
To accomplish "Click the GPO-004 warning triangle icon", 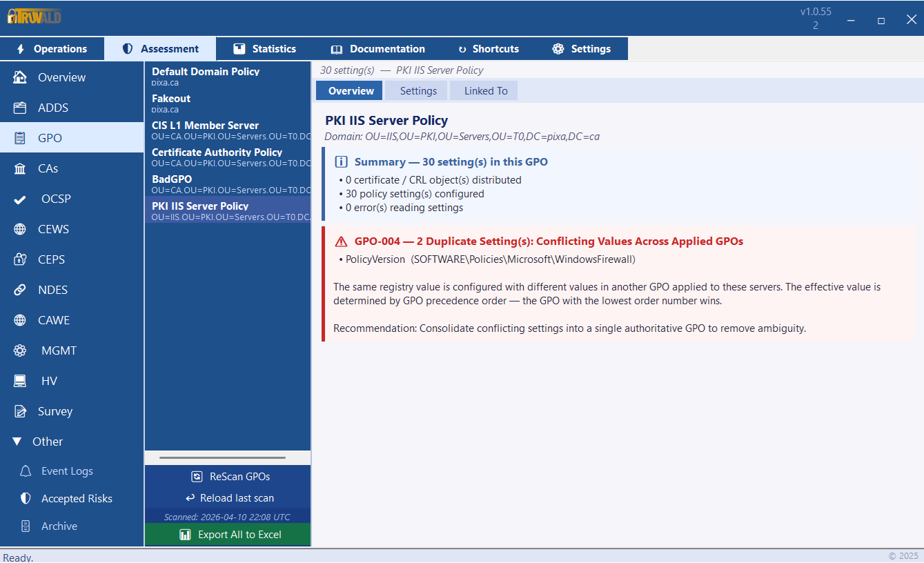I will point(341,241).
